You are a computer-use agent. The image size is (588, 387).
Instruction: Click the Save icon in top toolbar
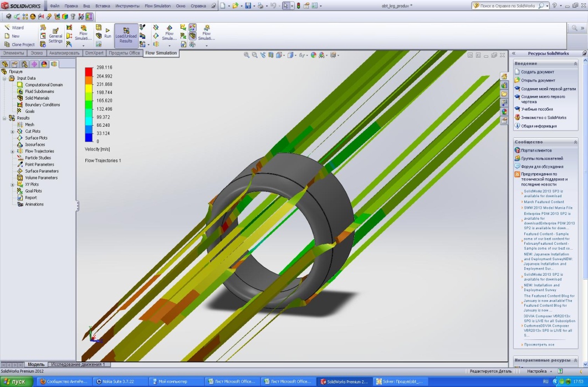click(x=248, y=6)
